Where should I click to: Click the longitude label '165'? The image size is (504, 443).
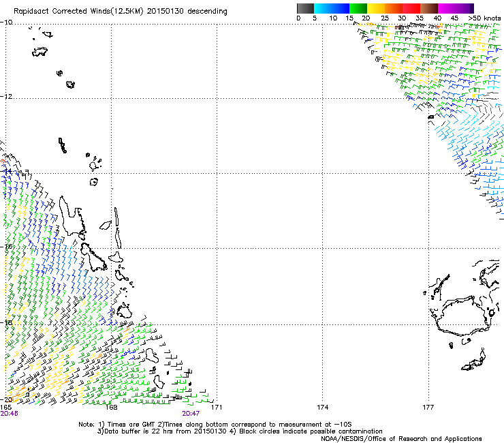pos(6,408)
